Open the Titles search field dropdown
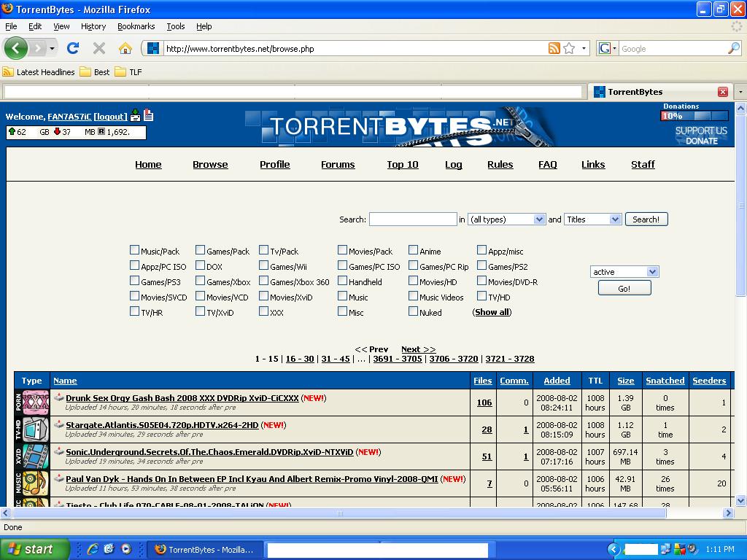The image size is (747, 560). 592,219
